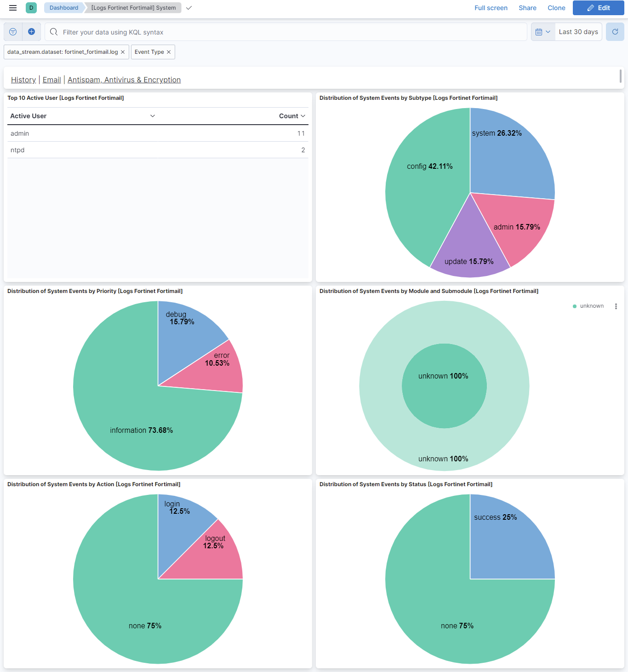Open the "Antispam, Antivirus & Encryption" link
Screen dimensions: 628x672
click(x=124, y=80)
